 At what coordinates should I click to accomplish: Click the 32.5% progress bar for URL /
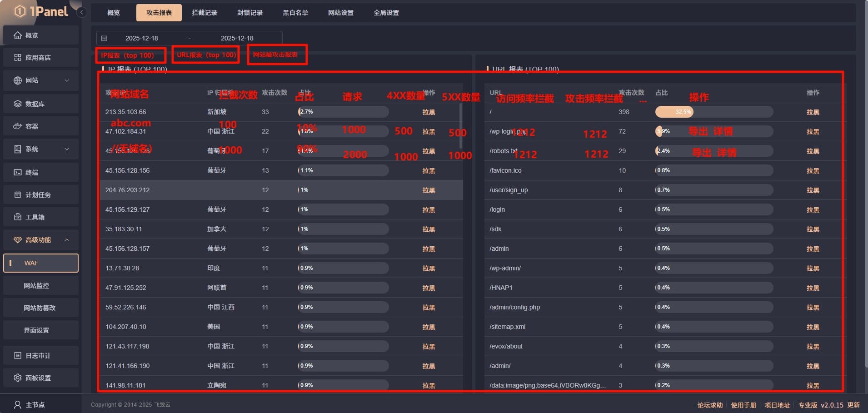click(713, 112)
